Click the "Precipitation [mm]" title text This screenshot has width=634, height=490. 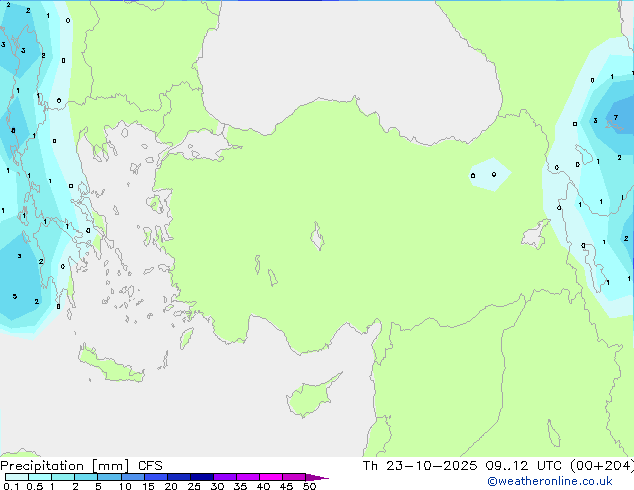[64, 466]
